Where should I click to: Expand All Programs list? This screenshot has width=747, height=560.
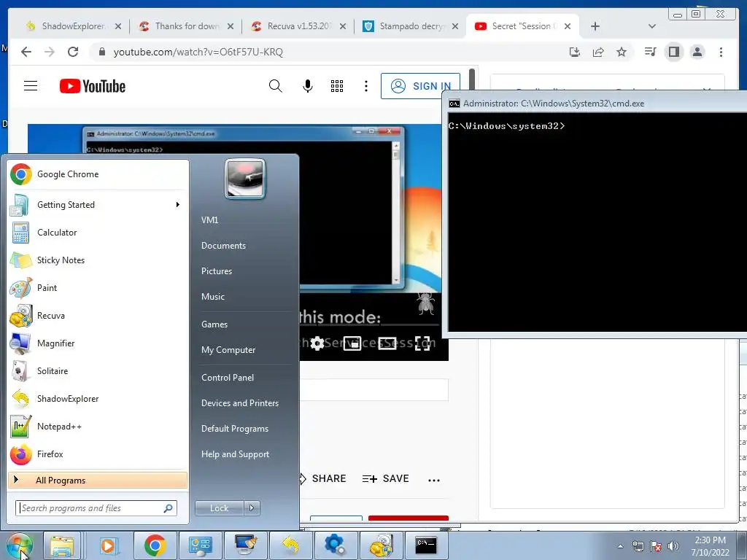98,480
